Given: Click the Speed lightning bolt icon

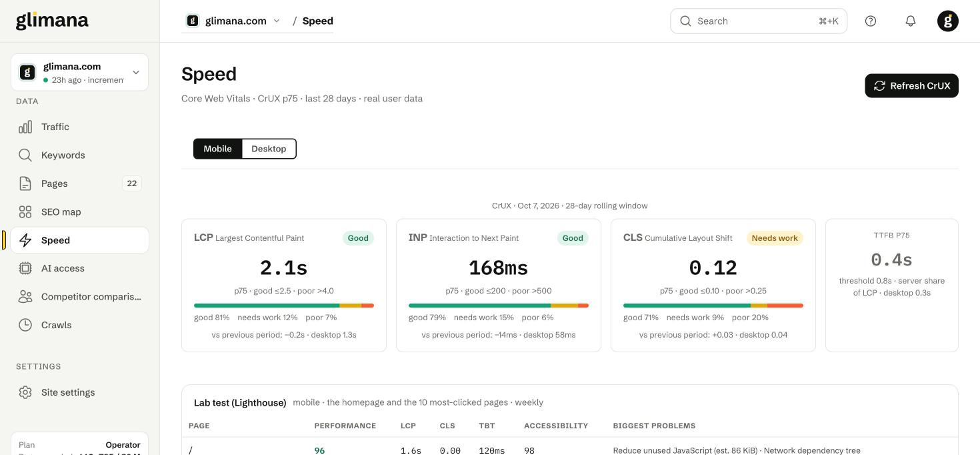Looking at the screenshot, I should [25, 240].
